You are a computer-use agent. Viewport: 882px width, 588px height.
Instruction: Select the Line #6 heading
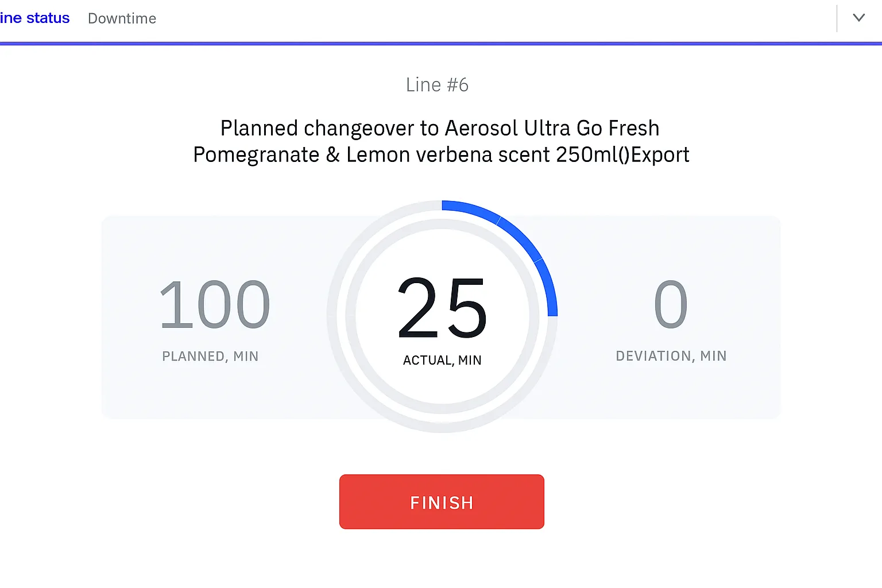437,85
